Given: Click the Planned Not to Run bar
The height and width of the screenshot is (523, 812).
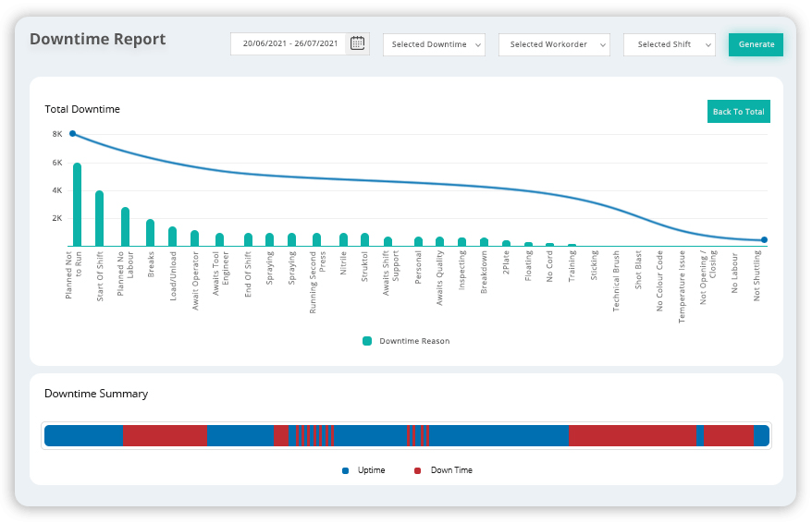Looking at the screenshot, I should point(78,205).
